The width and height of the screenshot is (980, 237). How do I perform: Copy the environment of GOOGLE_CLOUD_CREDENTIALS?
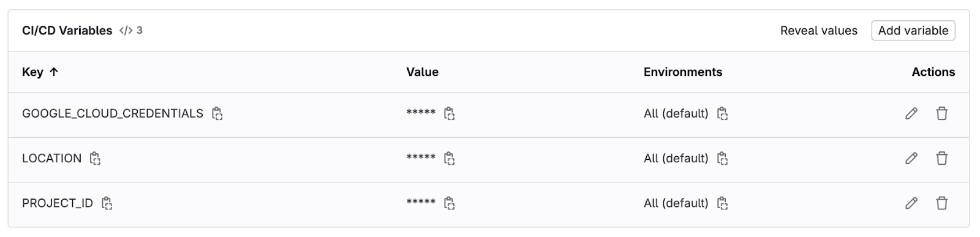coord(722,113)
